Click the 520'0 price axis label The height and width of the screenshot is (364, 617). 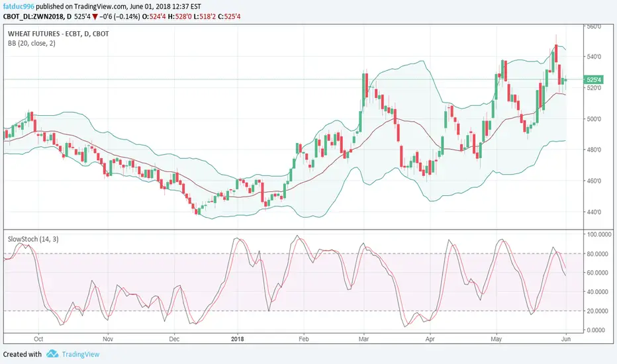coord(594,88)
